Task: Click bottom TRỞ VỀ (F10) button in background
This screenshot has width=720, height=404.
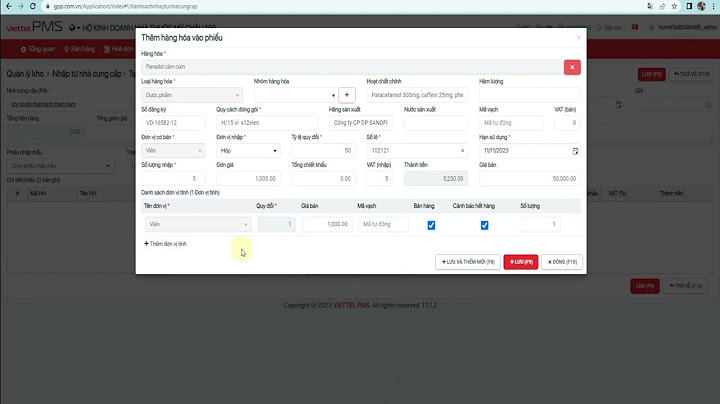Action: click(x=686, y=286)
